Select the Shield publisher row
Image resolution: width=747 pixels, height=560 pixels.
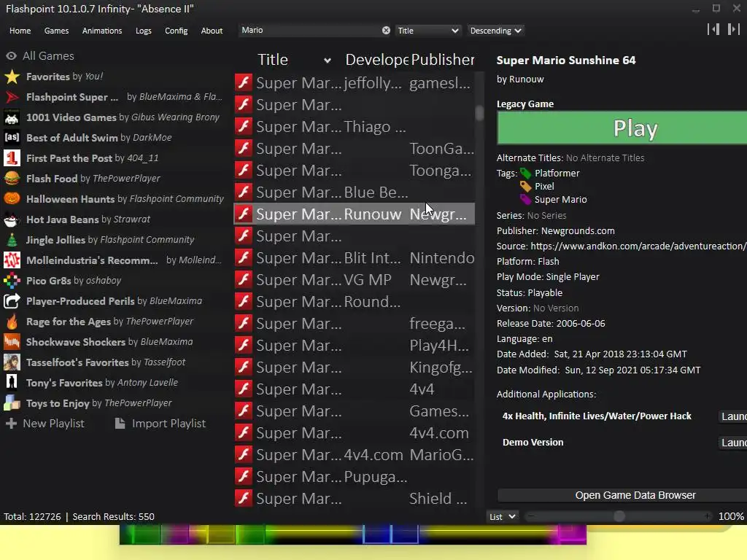click(354, 499)
